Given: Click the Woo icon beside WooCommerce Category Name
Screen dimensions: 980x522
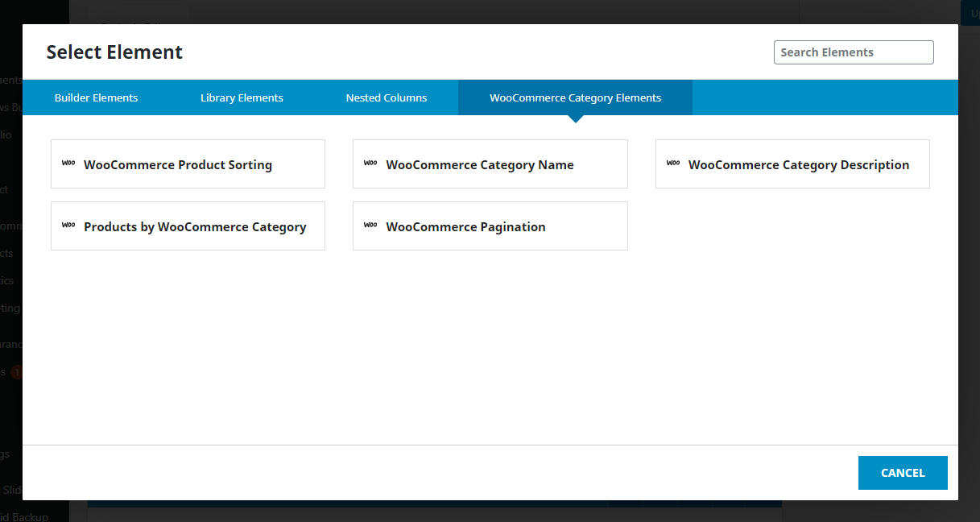Looking at the screenshot, I should 370,164.
